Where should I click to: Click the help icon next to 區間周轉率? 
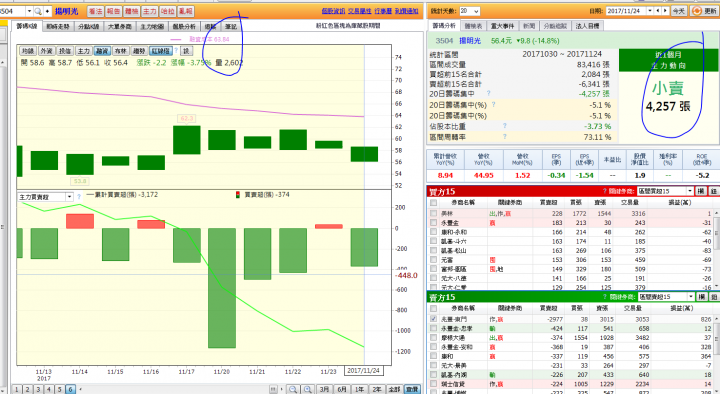[504, 136]
